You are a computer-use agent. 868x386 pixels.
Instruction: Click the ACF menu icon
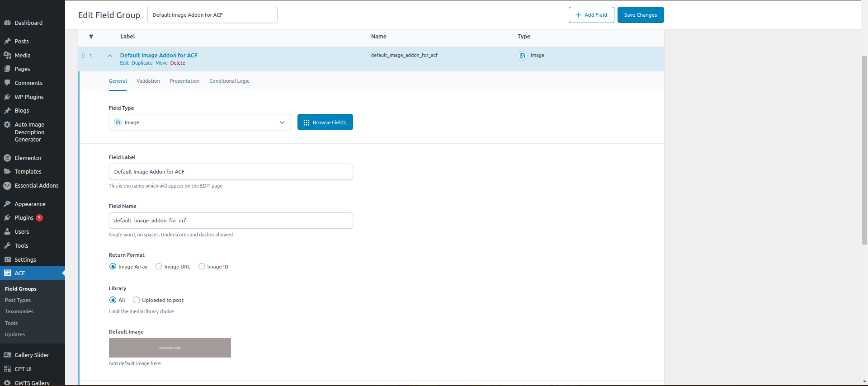7,273
